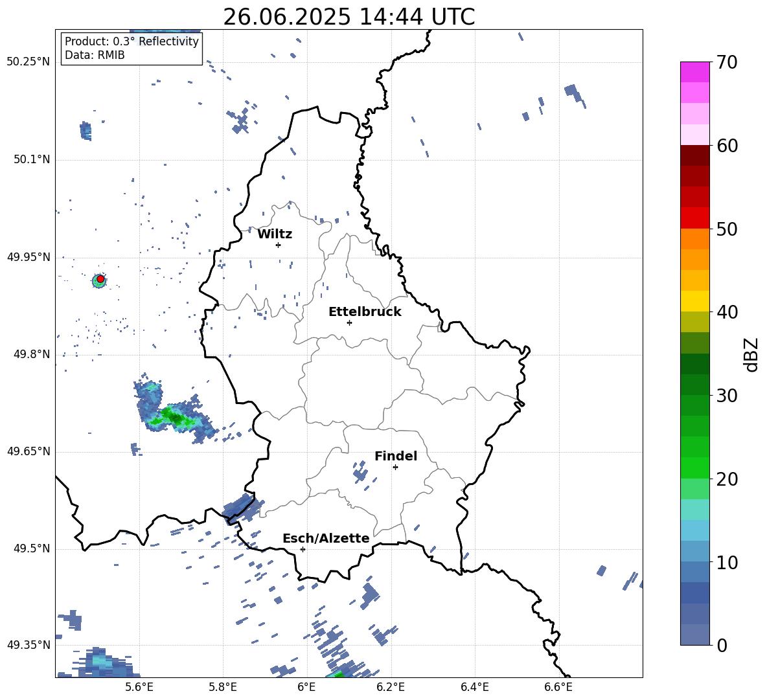Click the colorbar tick label 40
Screen dimensions: 767x700
(x=726, y=312)
